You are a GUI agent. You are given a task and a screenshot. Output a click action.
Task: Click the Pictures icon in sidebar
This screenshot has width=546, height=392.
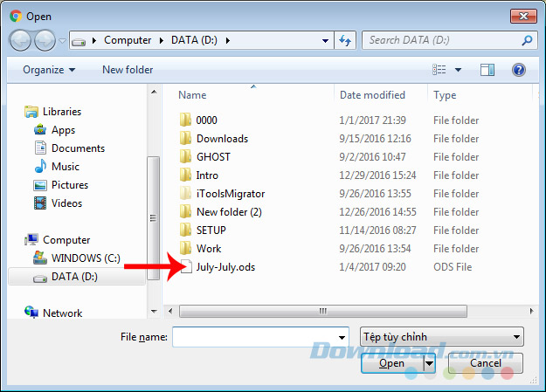pos(40,185)
